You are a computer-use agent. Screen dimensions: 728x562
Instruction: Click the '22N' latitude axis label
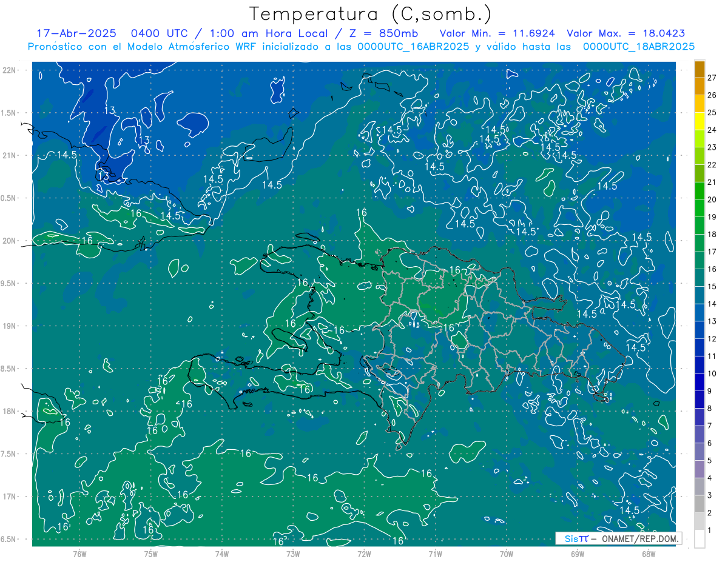(10, 70)
